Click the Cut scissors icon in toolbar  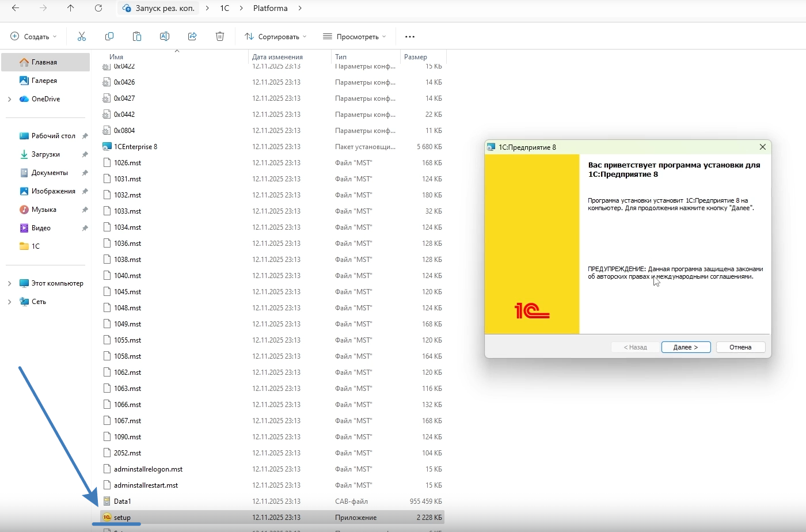82,36
